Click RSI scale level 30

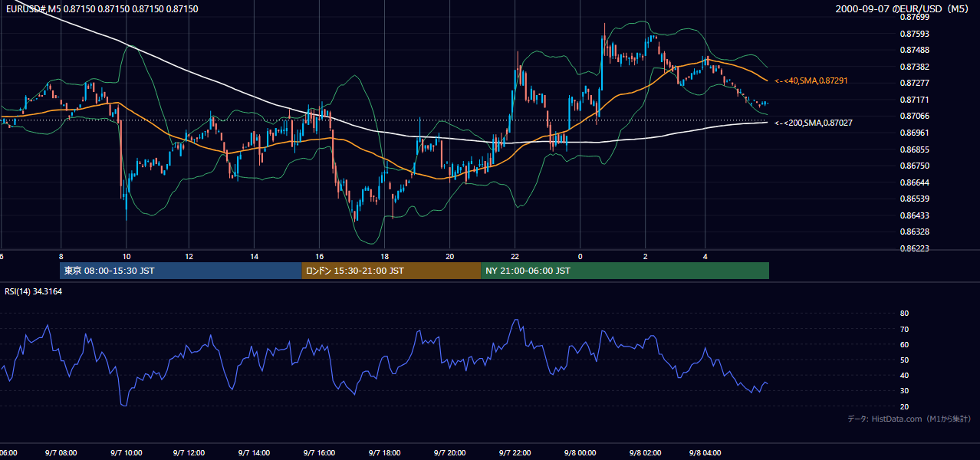pyautogui.click(x=904, y=391)
